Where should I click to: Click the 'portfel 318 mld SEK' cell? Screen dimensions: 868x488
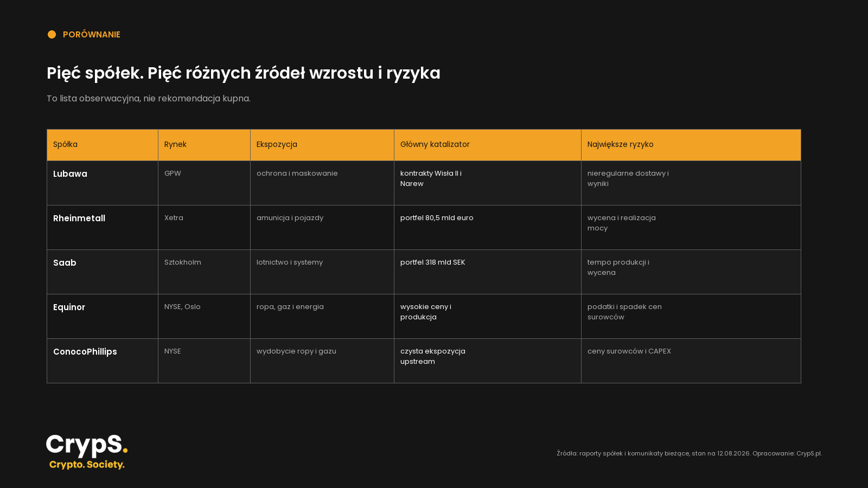pos(488,272)
